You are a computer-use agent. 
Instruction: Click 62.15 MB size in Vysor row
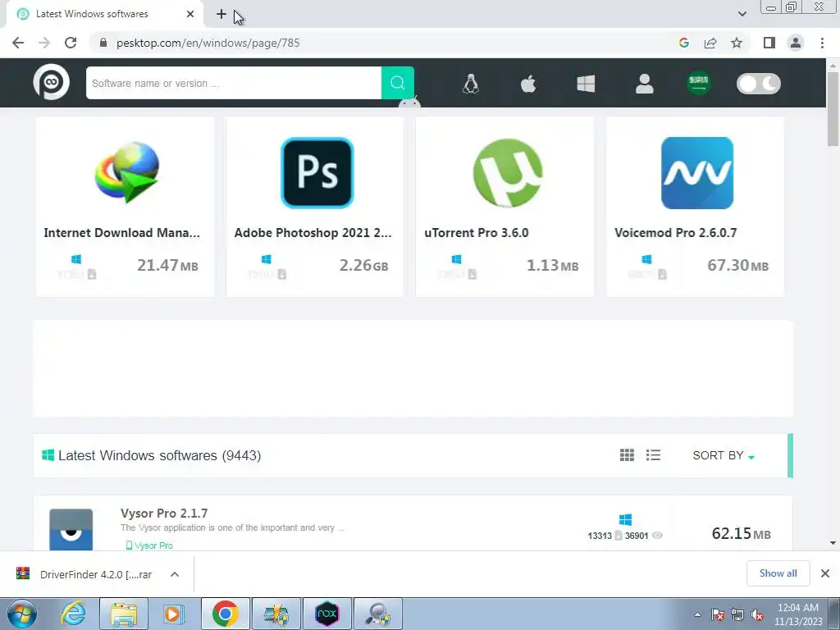point(741,533)
